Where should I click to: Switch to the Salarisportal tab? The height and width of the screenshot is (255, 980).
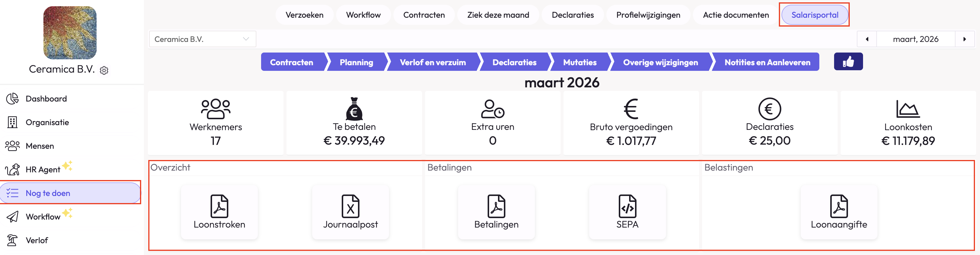[815, 15]
